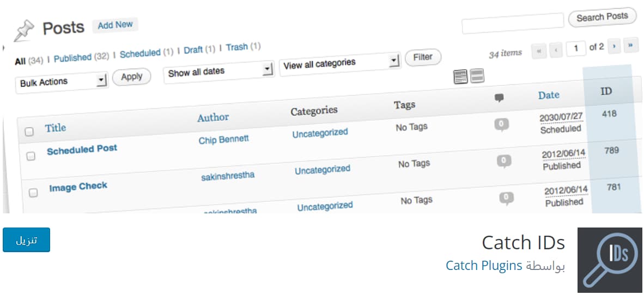This screenshot has height=295, width=644.
Task: Switch to list view mode icon
Action: [461, 77]
